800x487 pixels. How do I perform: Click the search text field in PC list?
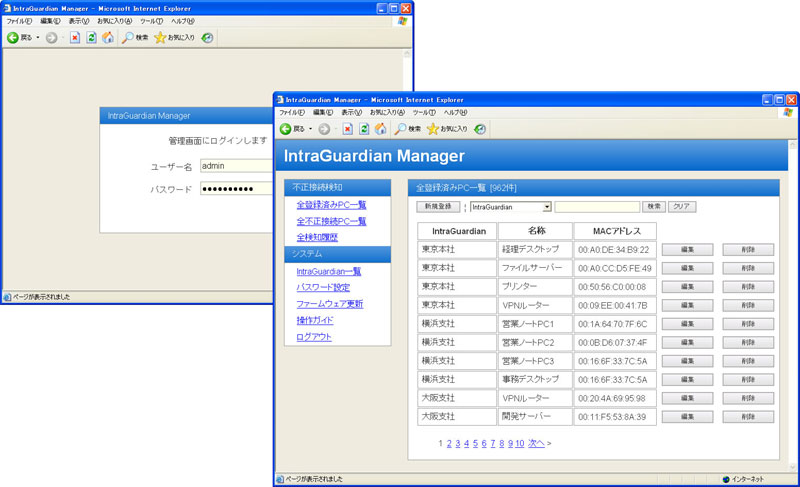pyautogui.click(x=597, y=207)
